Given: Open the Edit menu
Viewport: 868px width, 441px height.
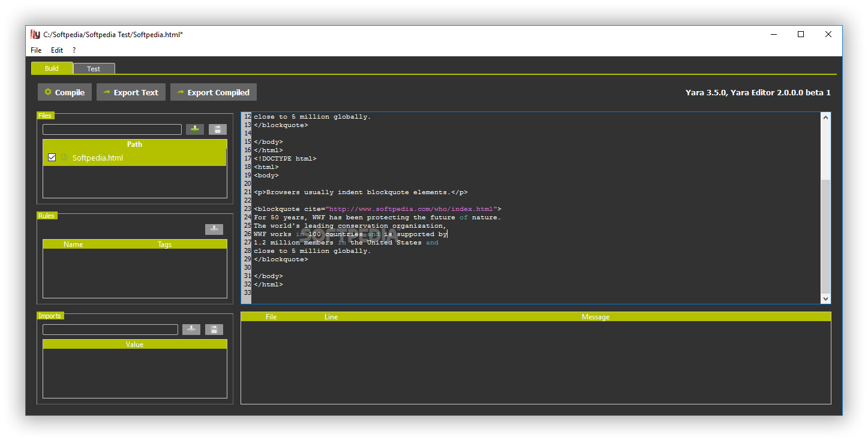Looking at the screenshot, I should click(57, 50).
